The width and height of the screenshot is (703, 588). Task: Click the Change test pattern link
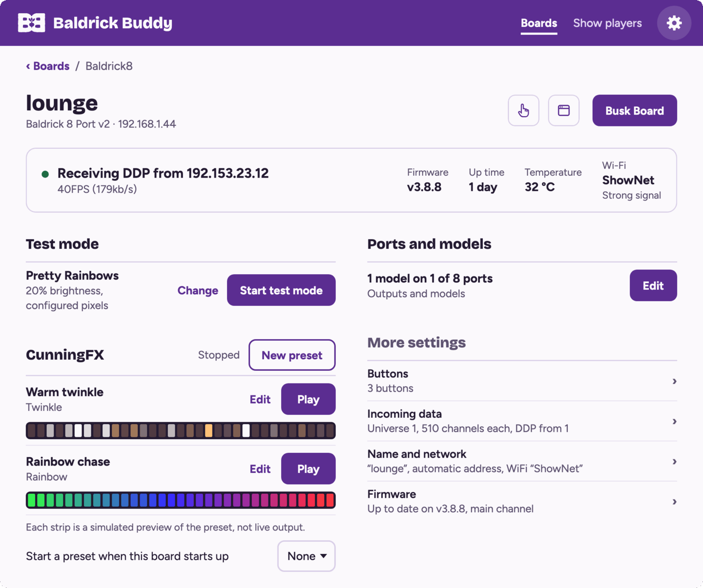tap(198, 290)
